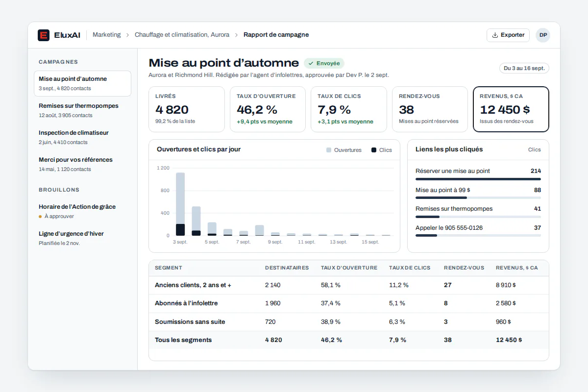Screen dimensions: 588x392
Task: Open draft Ligne d'urgence d'hiver
Action: (82, 238)
